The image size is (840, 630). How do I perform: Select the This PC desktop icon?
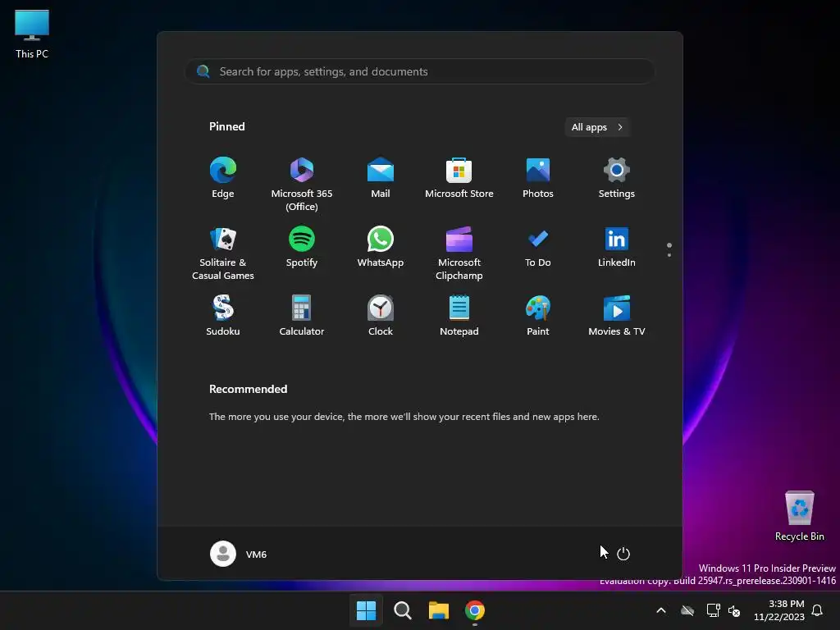[x=32, y=34]
